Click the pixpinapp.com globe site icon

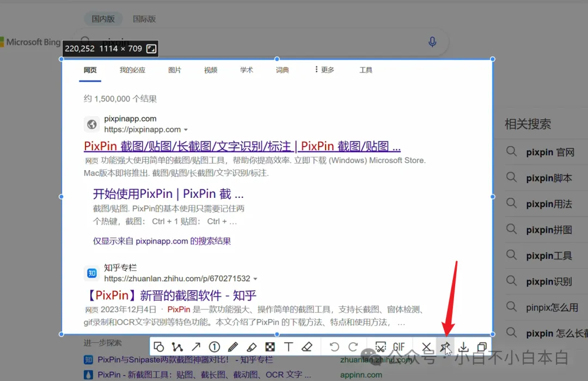click(91, 124)
